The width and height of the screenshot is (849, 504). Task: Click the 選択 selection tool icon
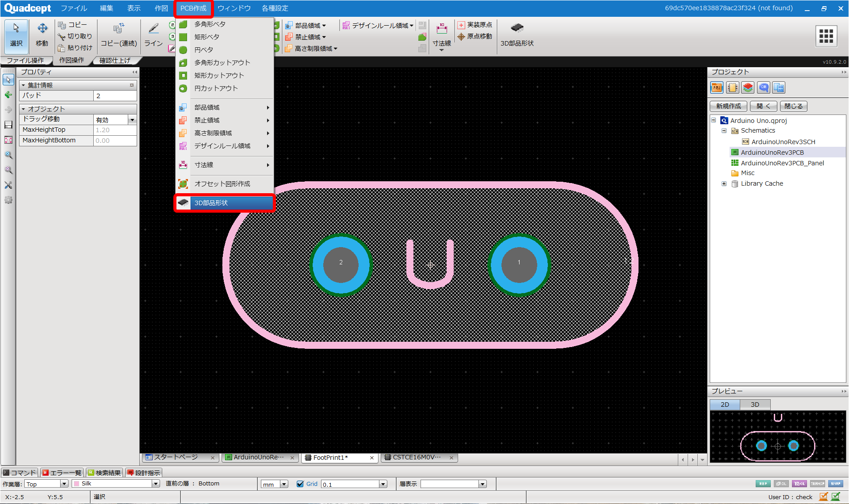(16, 29)
